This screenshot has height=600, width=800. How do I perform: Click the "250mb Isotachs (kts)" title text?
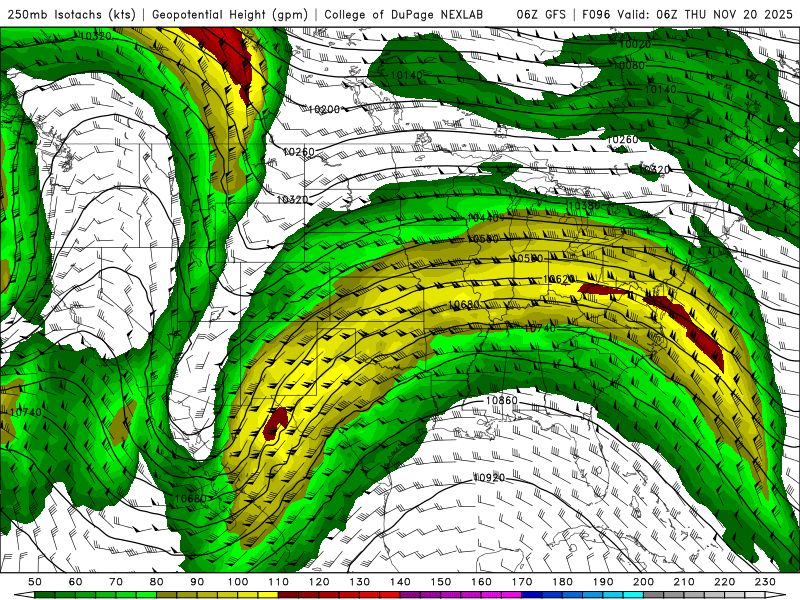[72, 15]
